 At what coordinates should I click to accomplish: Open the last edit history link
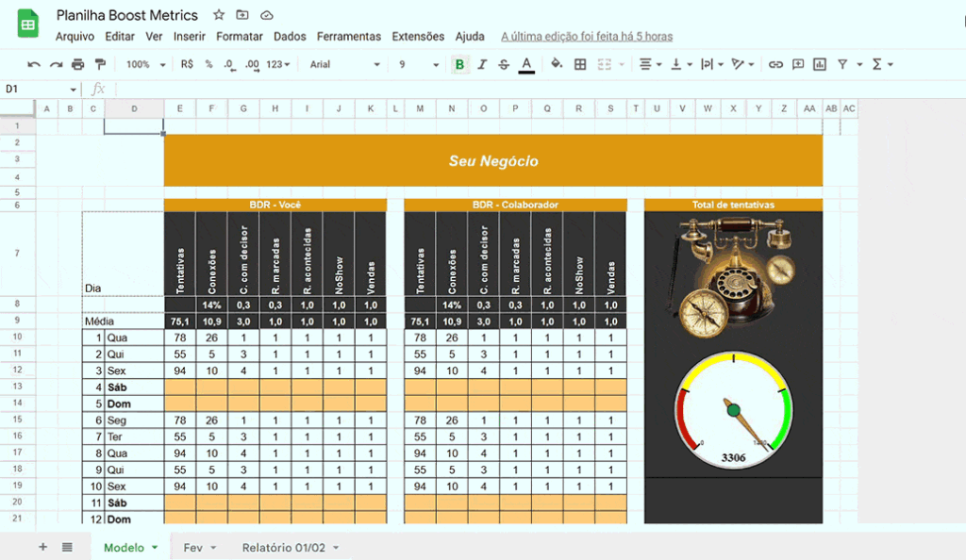tap(587, 37)
